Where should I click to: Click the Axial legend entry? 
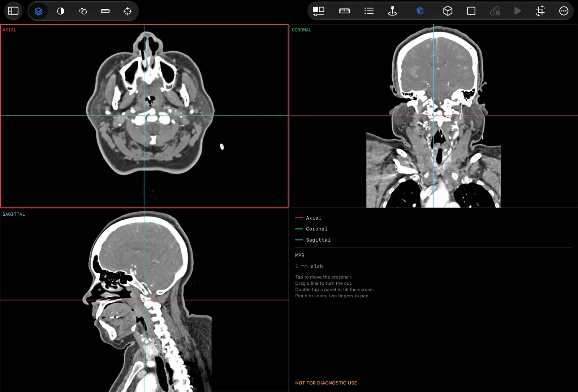308,218
